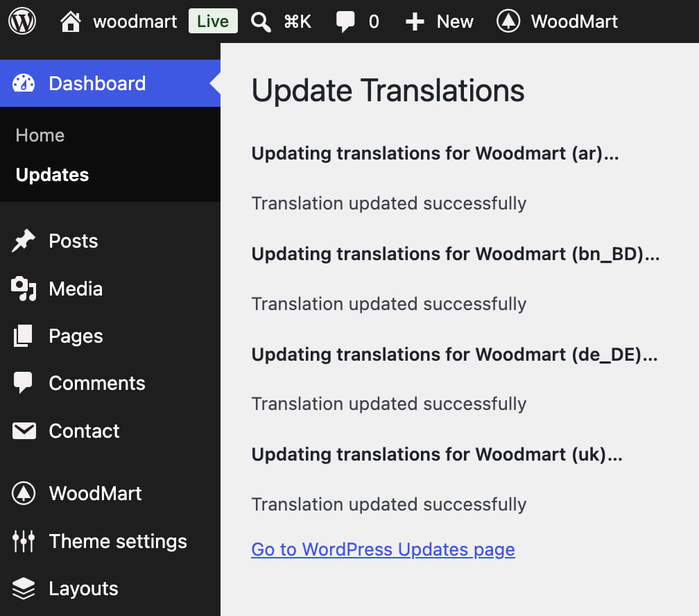Click the Update Translations heading
This screenshot has height=616, width=699.
(x=388, y=91)
